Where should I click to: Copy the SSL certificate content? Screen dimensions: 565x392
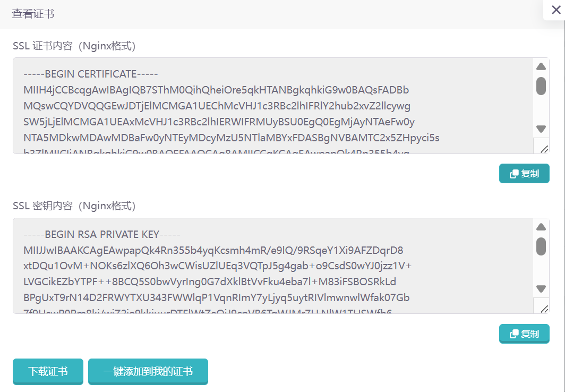pos(524,174)
